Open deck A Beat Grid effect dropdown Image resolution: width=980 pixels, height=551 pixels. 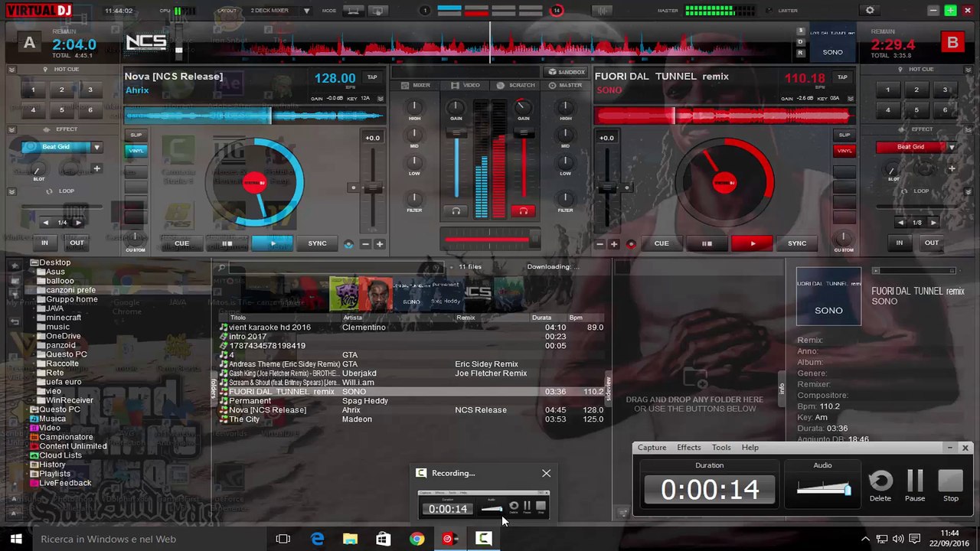point(96,147)
